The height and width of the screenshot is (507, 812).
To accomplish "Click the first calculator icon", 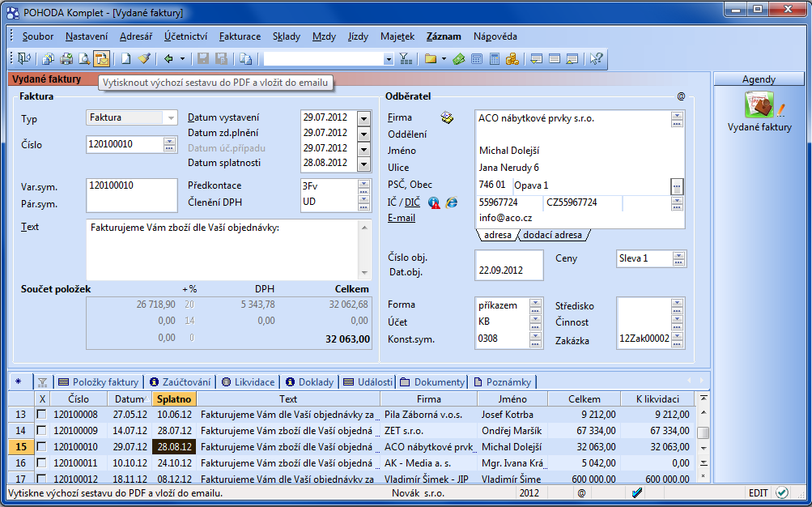I will (x=477, y=59).
